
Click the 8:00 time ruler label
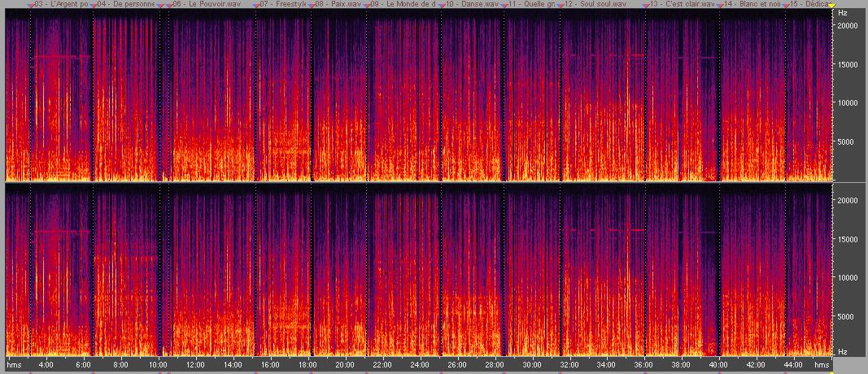point(120,365)
